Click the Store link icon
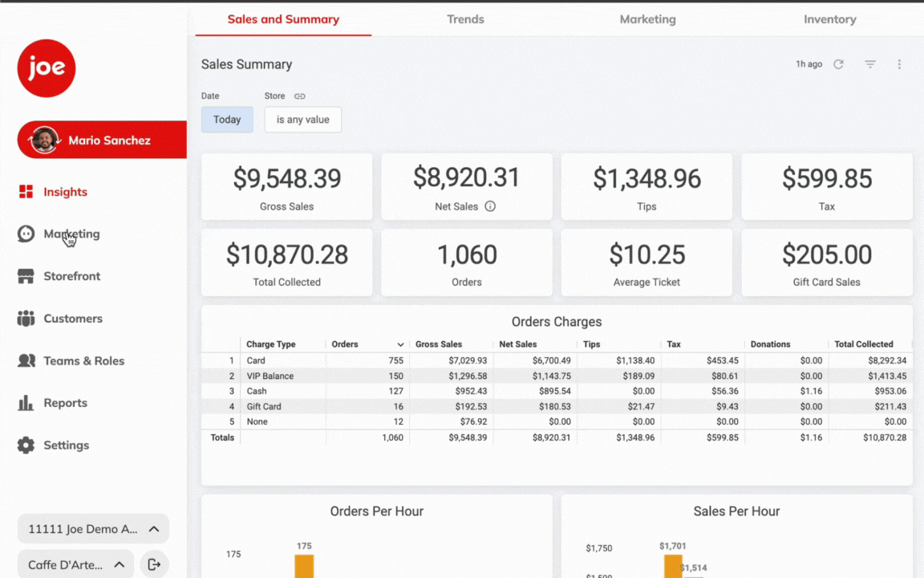Image resolution: width=924 pixels, height=578 pixels. coord(300,96)
